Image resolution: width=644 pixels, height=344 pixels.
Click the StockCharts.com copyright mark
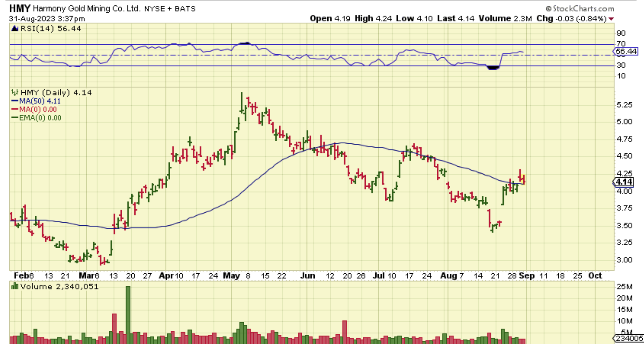pyautogui.click(x=549, y=9)
